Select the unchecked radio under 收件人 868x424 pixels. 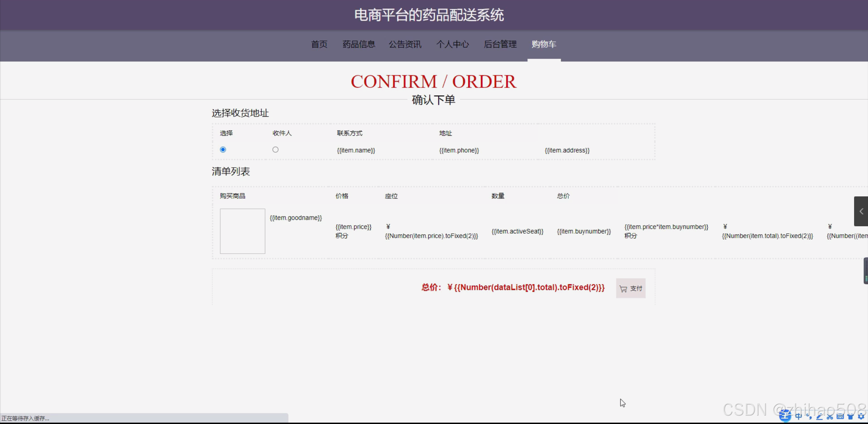[275, 150]
